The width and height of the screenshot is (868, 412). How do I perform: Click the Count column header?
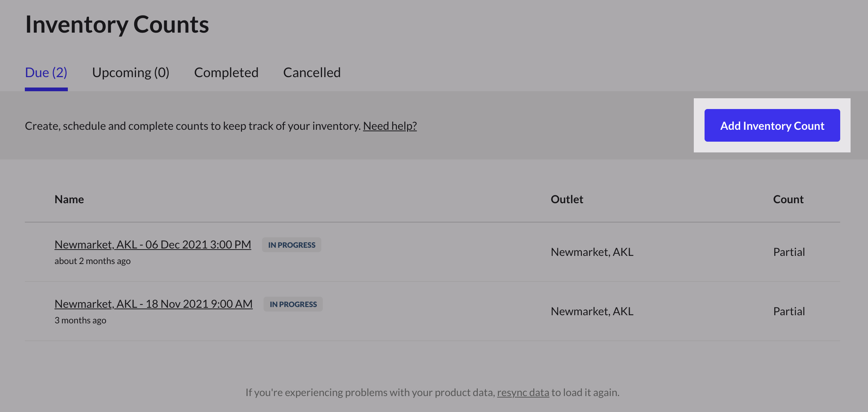[788, 200]
